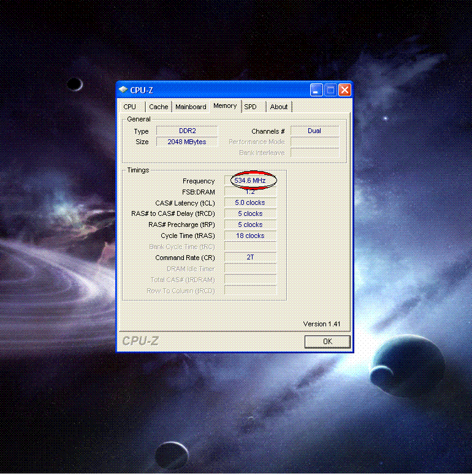Click the tRP 5 clocks value

tap(250, 225)
